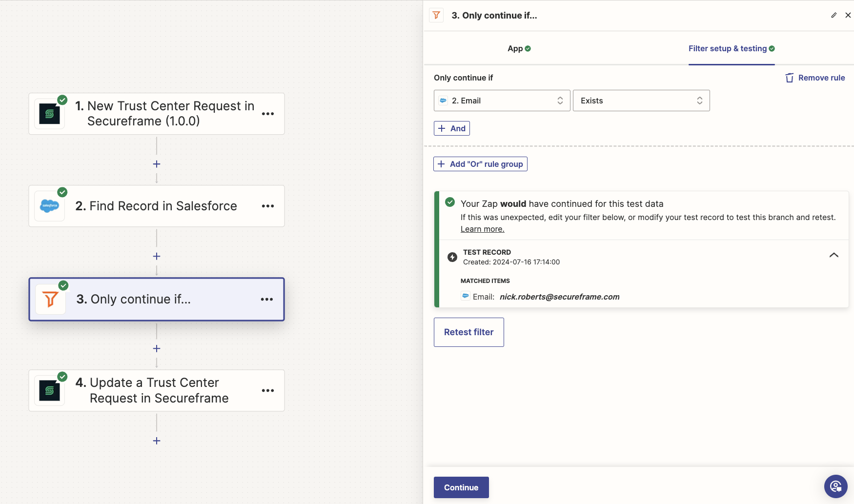Screen dimensions: 854x504
Task: Close the filter step panel
Action: [848, 15]
